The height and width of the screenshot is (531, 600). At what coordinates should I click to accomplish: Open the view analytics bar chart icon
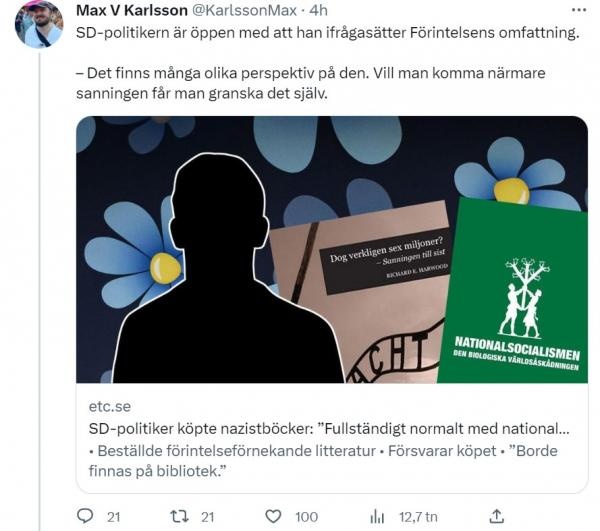(x=377, y=517)
